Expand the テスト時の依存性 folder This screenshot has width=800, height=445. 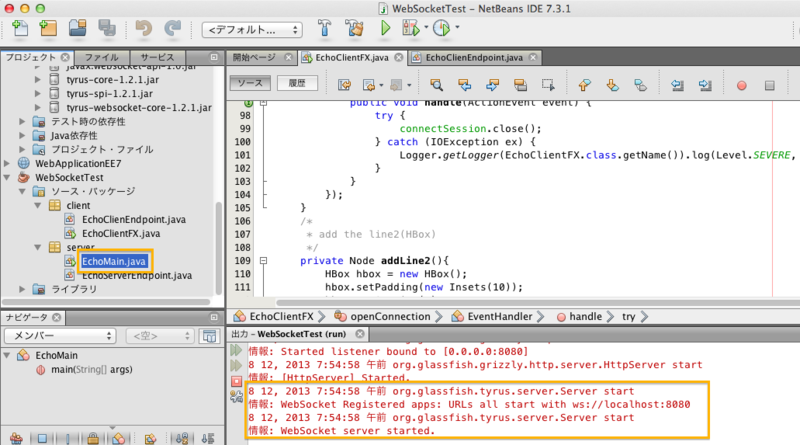pos(22,121)
